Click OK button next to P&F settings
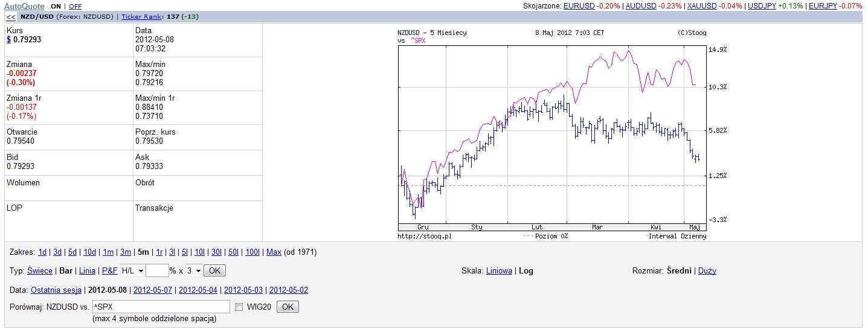Screen dimensions: 868x329 (214, 270)
